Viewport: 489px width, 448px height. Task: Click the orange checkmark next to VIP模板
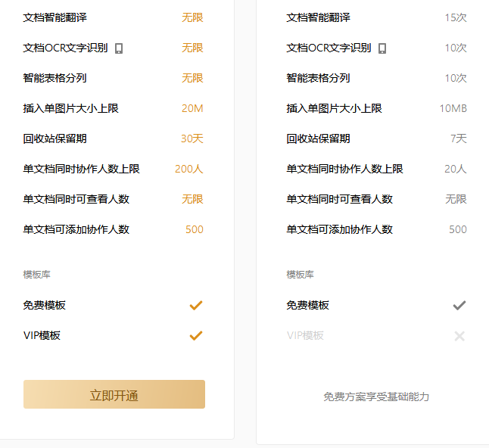[196, 335]
